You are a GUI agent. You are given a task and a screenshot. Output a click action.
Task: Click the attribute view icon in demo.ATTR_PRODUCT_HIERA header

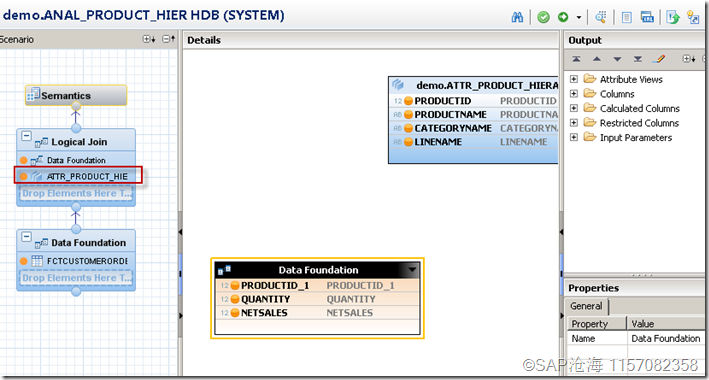pos(398,85)
